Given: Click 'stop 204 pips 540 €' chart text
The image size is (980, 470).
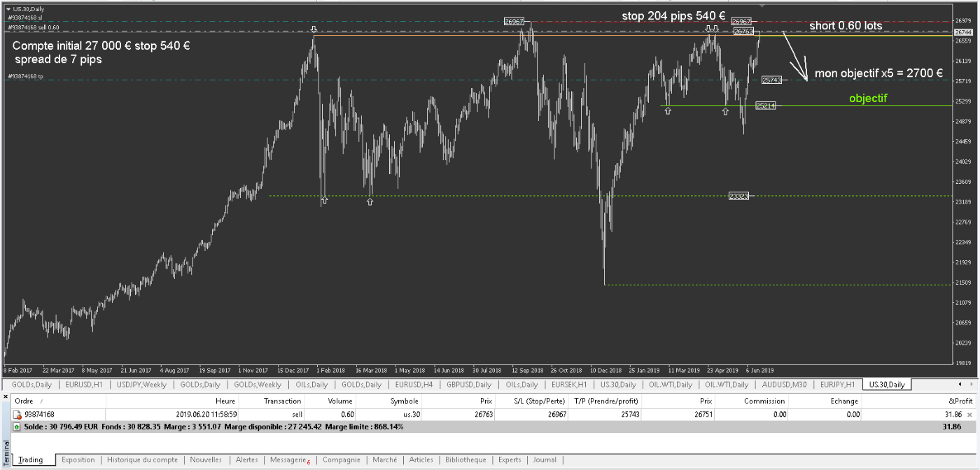Looking at the screenshot, I should 673,16.
